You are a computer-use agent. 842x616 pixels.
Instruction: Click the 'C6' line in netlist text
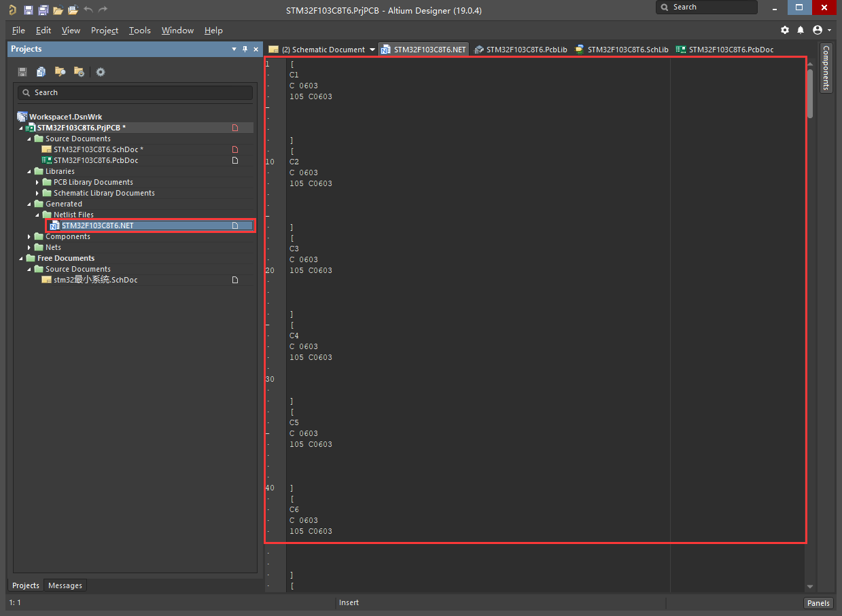coord(294,509)
